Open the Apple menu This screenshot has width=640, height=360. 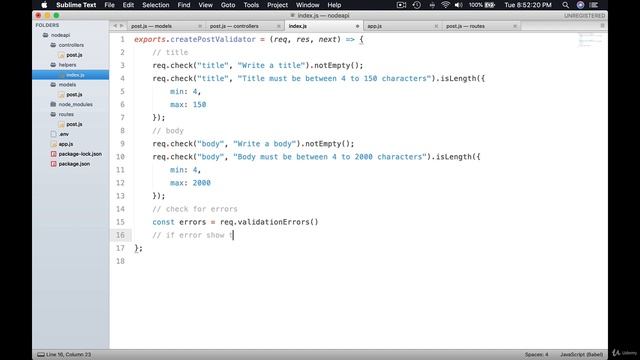[x=44, y=5]
